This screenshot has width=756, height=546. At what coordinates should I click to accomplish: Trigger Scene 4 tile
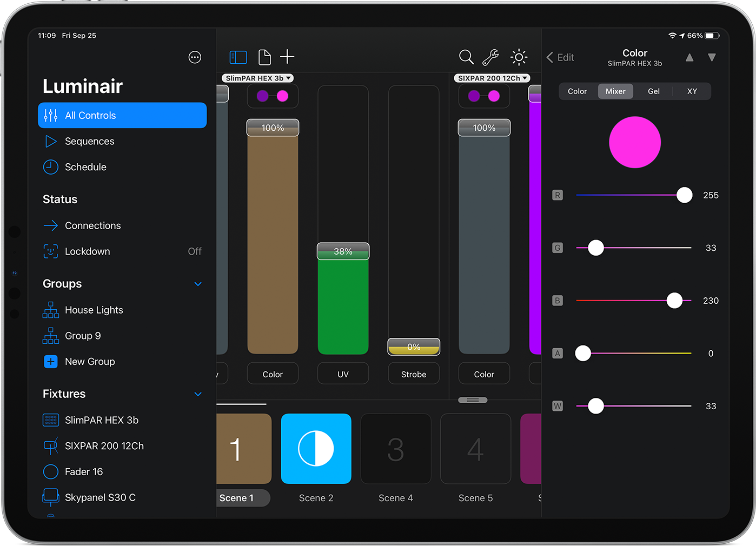pyautogui.click(x=396, y=449)
